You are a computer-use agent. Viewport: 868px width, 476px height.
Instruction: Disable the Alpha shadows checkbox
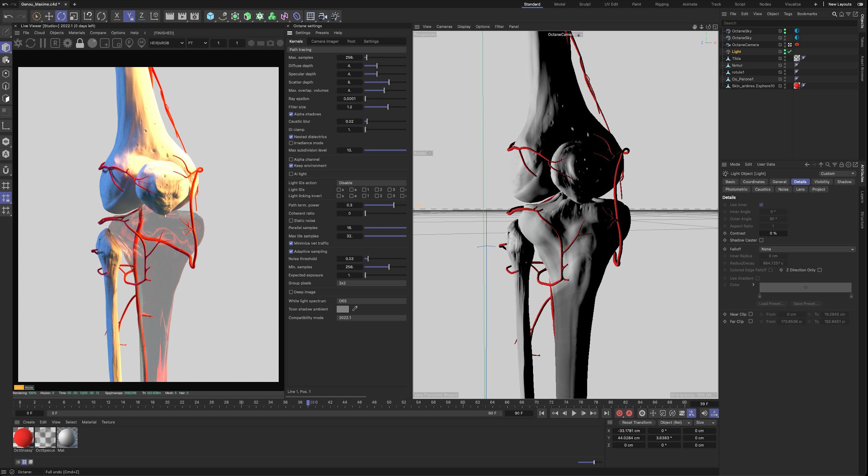291,114
